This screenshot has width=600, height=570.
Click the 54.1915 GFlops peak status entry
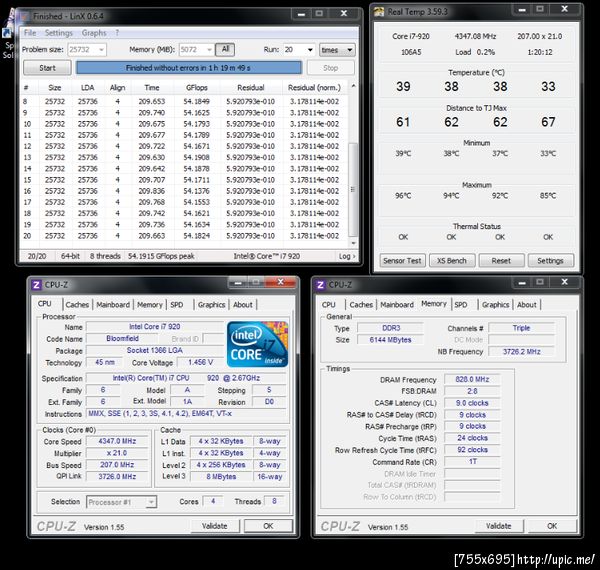pos(161,256)
